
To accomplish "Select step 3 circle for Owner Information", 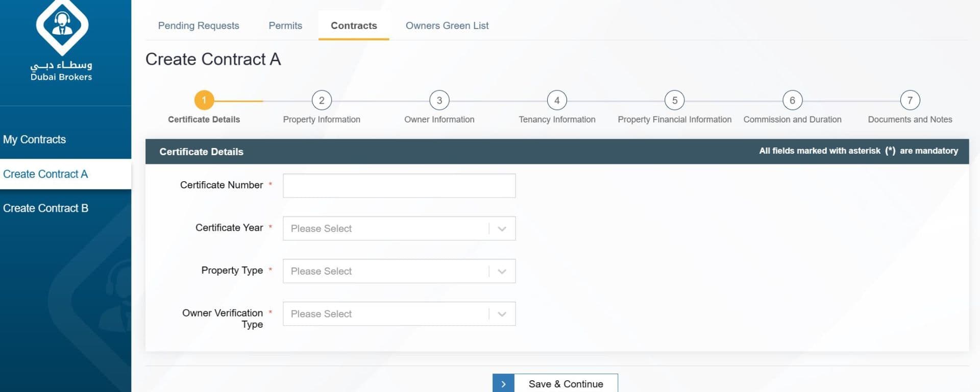I will coord(439,100).
